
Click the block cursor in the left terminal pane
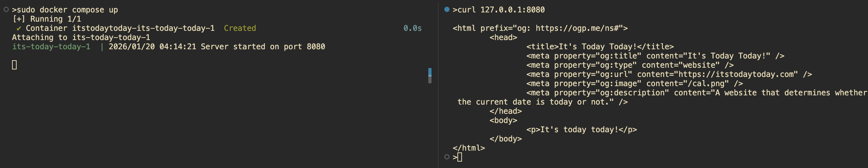point(15,65)
